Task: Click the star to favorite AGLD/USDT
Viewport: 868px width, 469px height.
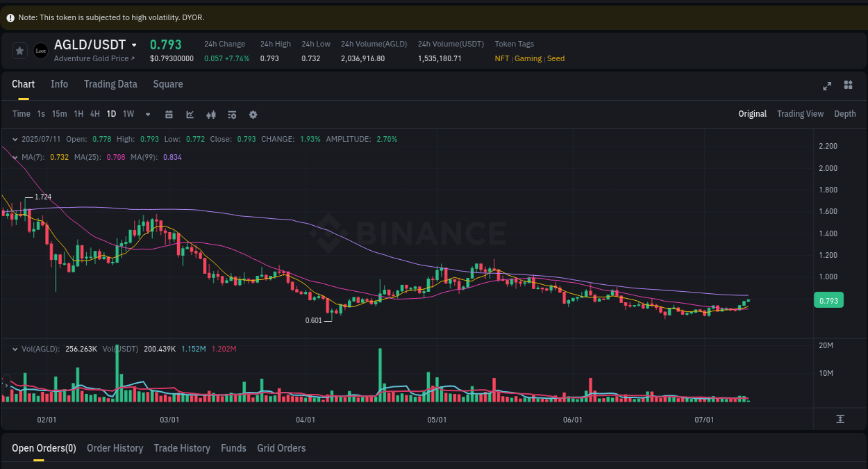Action: (x=19, y=50)
